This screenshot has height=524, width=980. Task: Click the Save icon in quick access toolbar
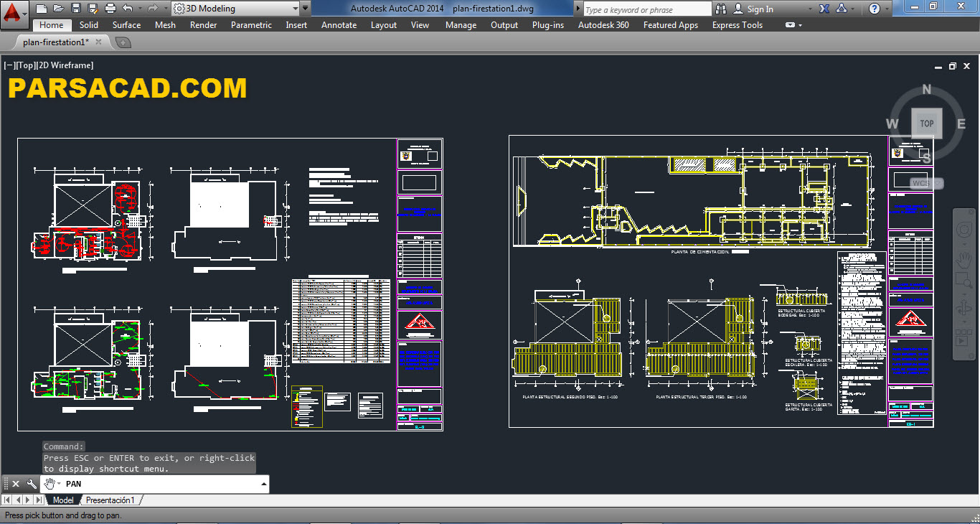(x=76, y=9)
